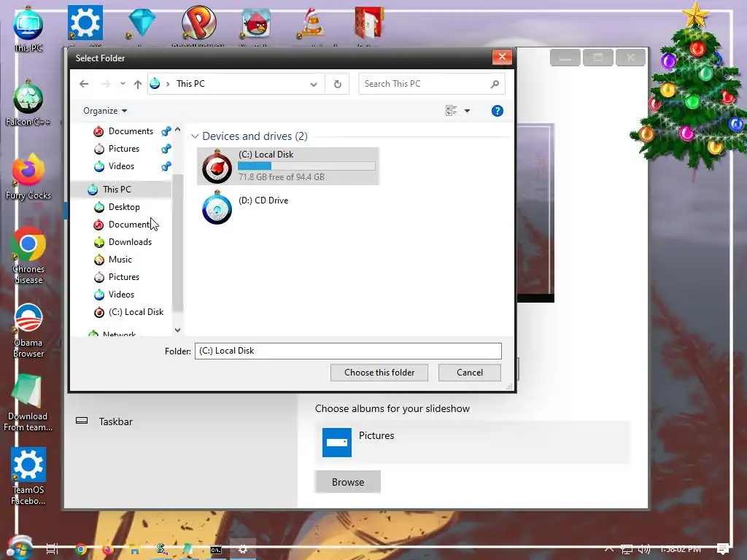Click the pinned Pictures quick access item
This screenshot has height=560, width=747.
[x=125, y=149]
